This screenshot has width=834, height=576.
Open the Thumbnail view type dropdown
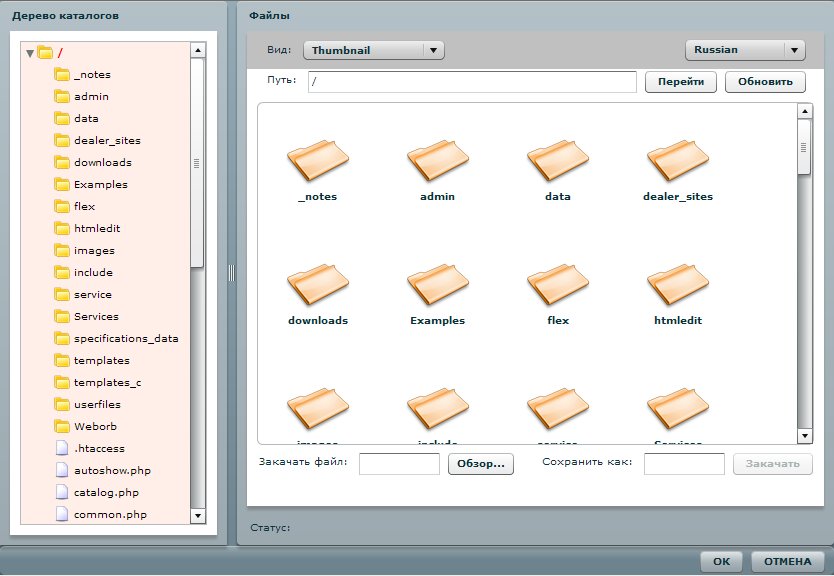click(373, 50)
